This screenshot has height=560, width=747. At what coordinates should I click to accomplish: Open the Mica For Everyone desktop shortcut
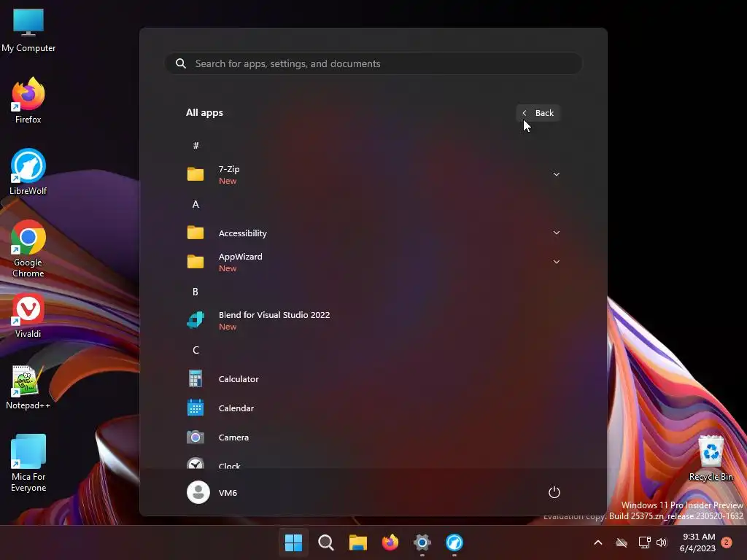(x=28, y=463)
